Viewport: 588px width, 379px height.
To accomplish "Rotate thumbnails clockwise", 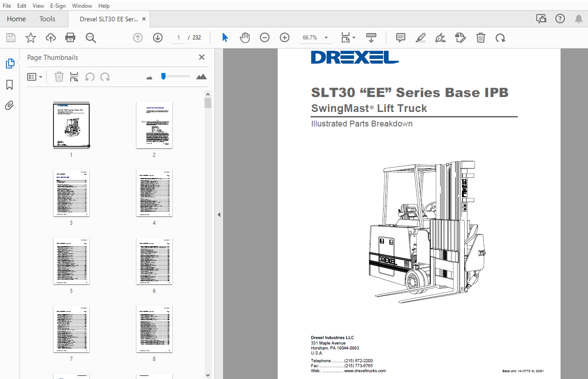I will [105, 77].
